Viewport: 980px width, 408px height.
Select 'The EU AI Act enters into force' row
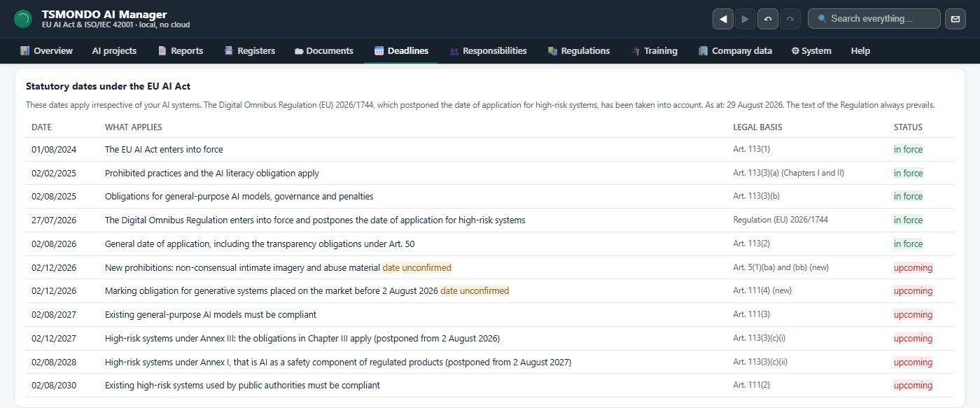tap(490, 149)
